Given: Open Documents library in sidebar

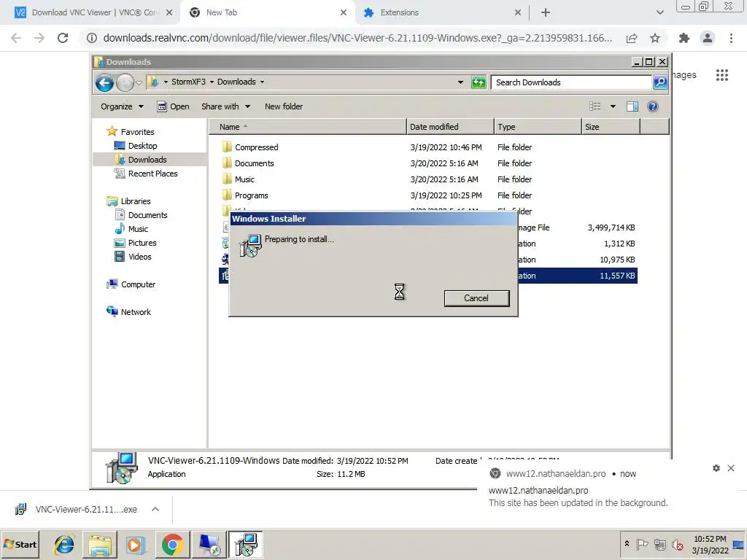Looking at the screenshot, I should click(x=147, y=215).
